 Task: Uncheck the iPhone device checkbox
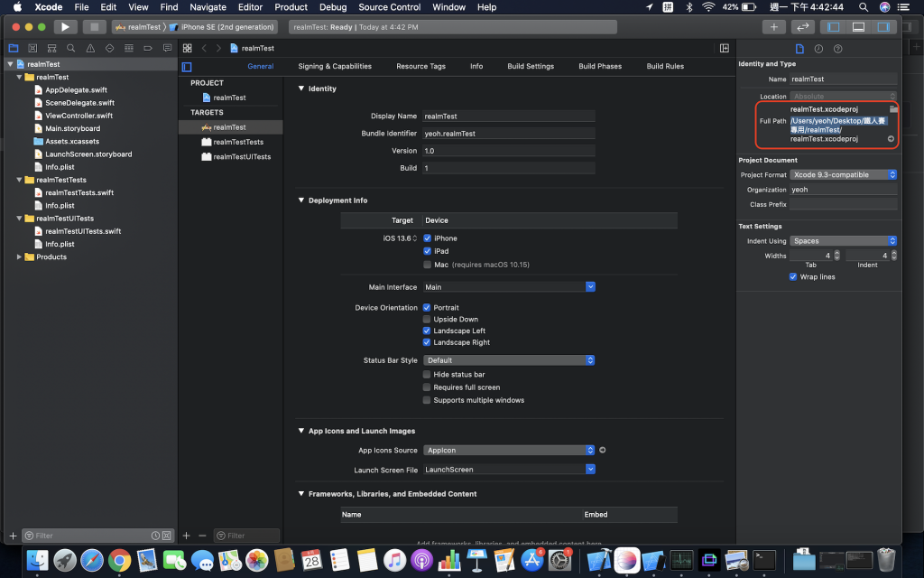point(427,238)
